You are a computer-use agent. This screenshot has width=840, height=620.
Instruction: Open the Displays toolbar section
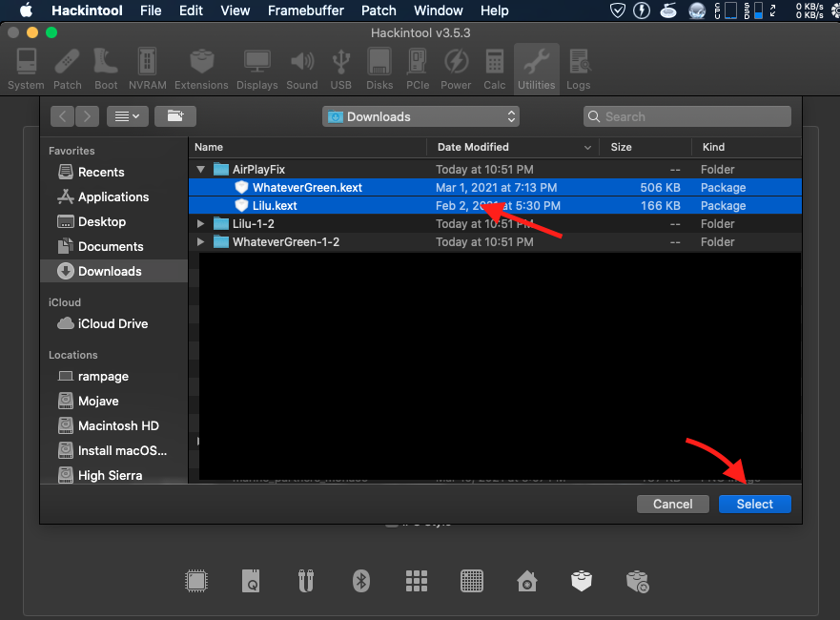tap(257, 69)
